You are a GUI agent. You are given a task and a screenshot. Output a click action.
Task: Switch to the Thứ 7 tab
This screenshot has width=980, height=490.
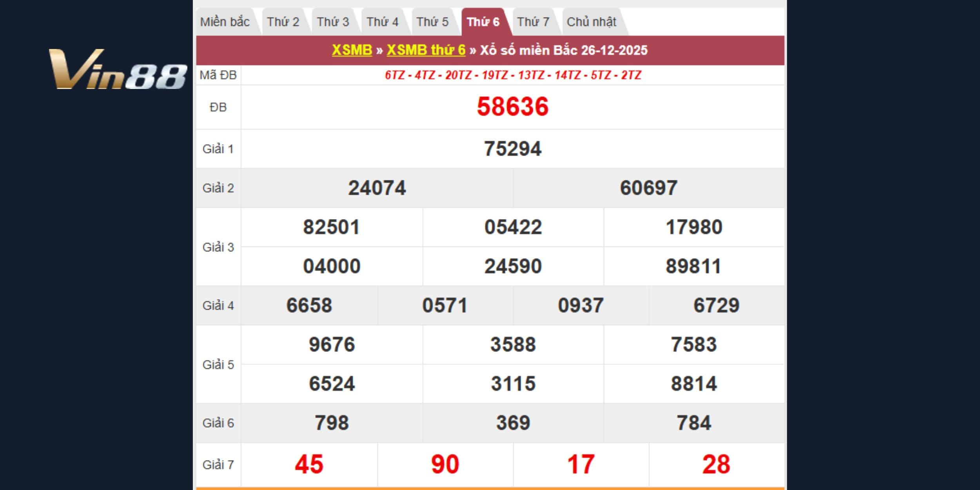tap(533, 22)
